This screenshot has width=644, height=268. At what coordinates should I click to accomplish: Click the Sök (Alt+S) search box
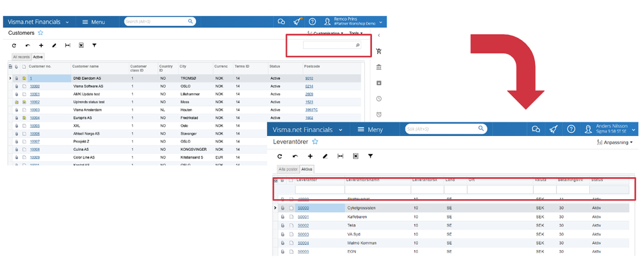pyautogui.click(x=445, y=129)
